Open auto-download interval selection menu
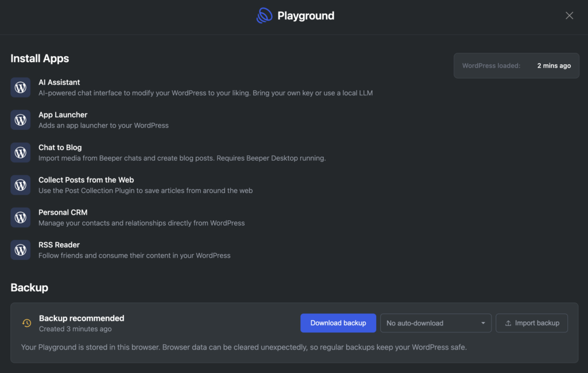 coord(435,323)
